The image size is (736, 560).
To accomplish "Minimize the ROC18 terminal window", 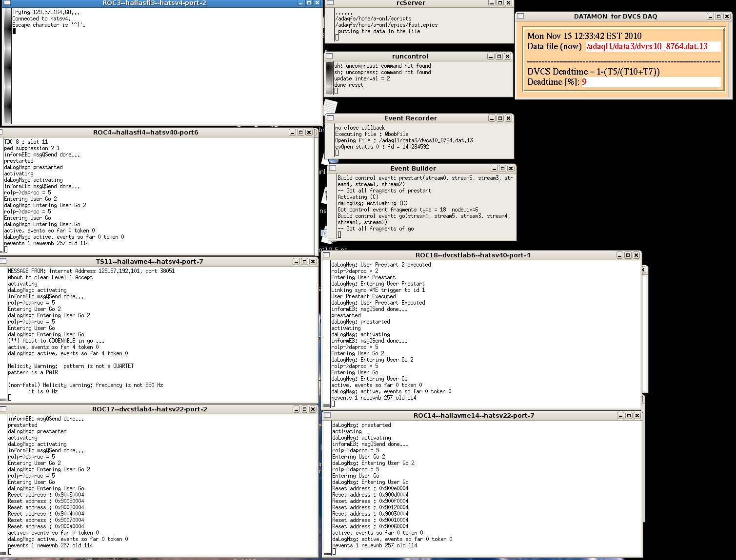I will coord(619,255).
